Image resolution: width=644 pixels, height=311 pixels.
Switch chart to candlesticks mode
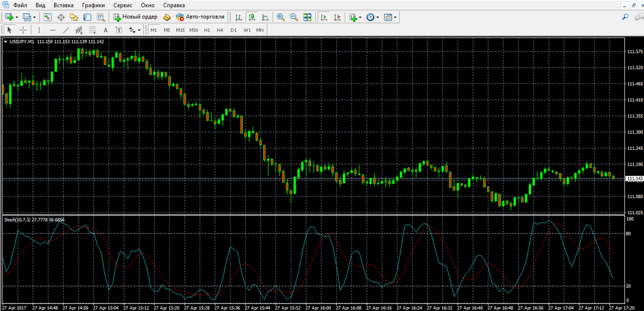click(x=251, y=17)
